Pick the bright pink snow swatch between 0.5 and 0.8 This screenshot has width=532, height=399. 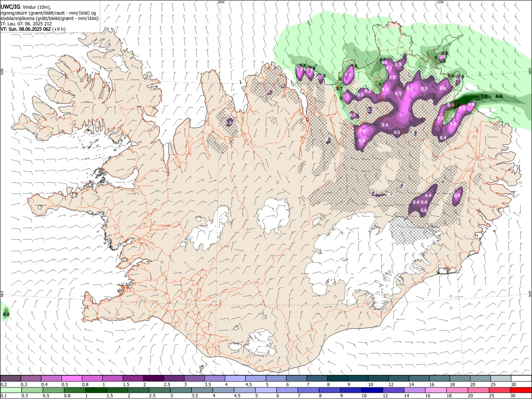71,378
